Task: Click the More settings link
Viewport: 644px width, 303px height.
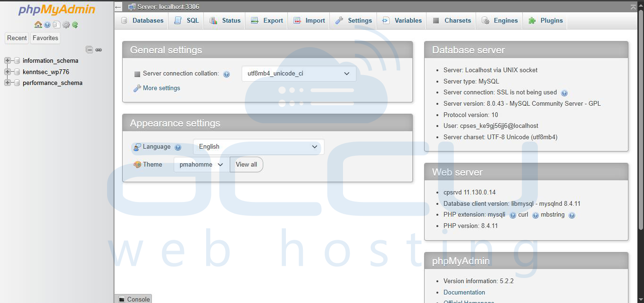Action: tap(161, 88)
